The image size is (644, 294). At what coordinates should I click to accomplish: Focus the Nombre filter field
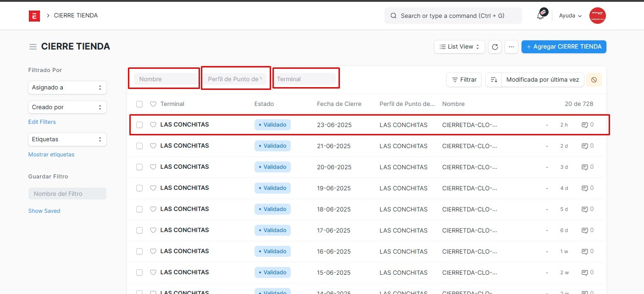166,79
